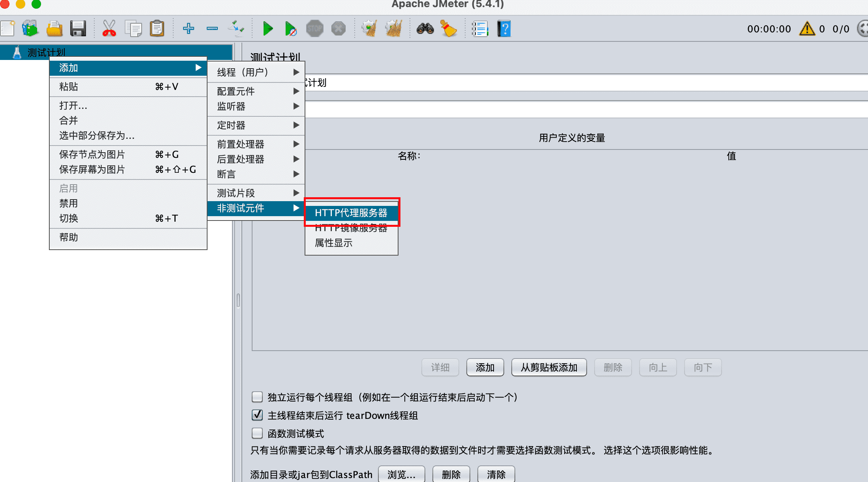
Task: Click the Clear All results icon
Action: (x=394, y=28)
